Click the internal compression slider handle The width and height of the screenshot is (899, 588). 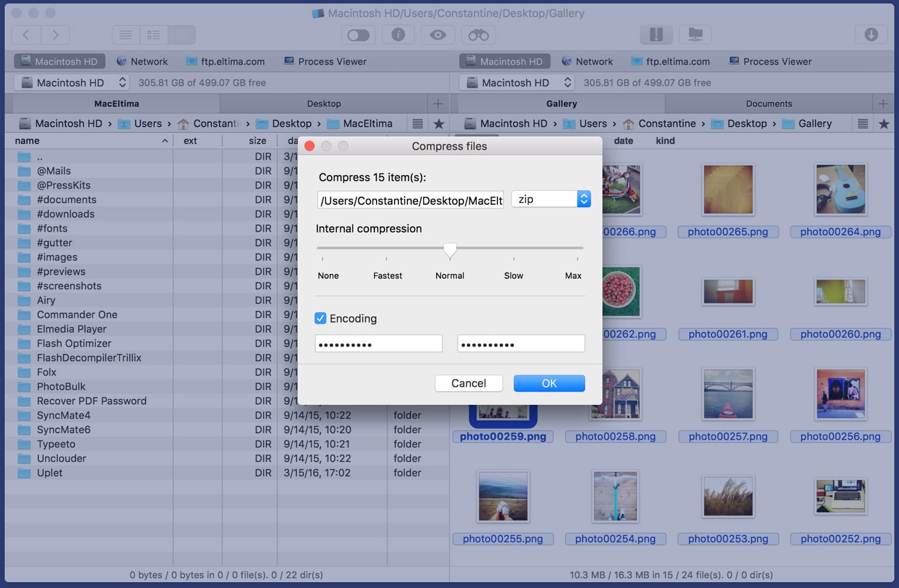[449, 250]
